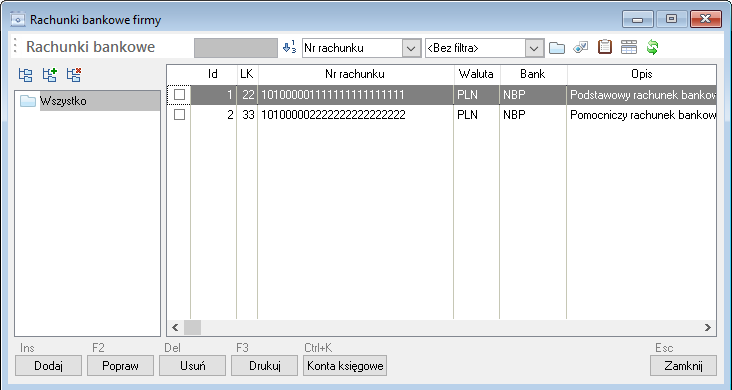Click the LK value 22 cell
Screen dimensions: 732x390
tap(247, 95)
